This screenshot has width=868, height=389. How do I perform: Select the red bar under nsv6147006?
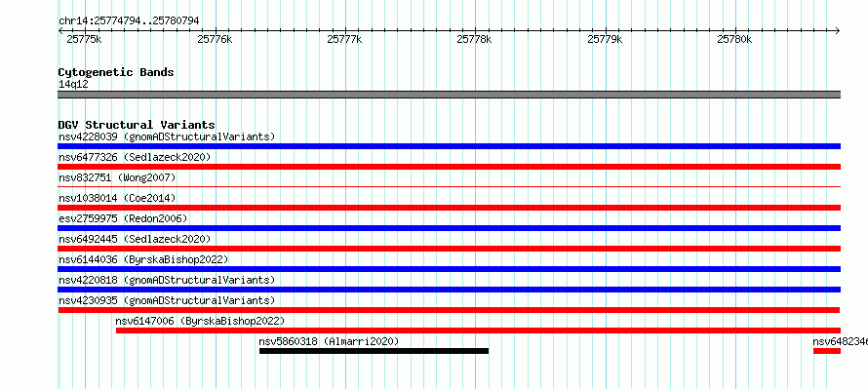[x=478, y=331]
